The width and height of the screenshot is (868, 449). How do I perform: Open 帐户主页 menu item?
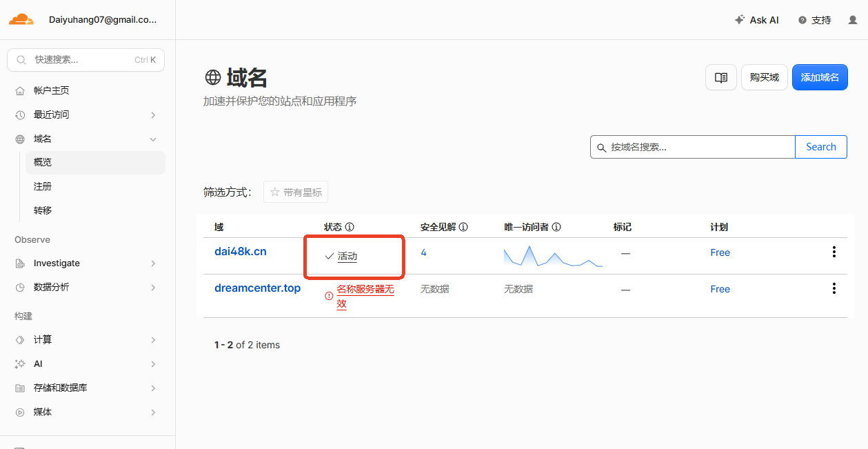coord(86,90)
